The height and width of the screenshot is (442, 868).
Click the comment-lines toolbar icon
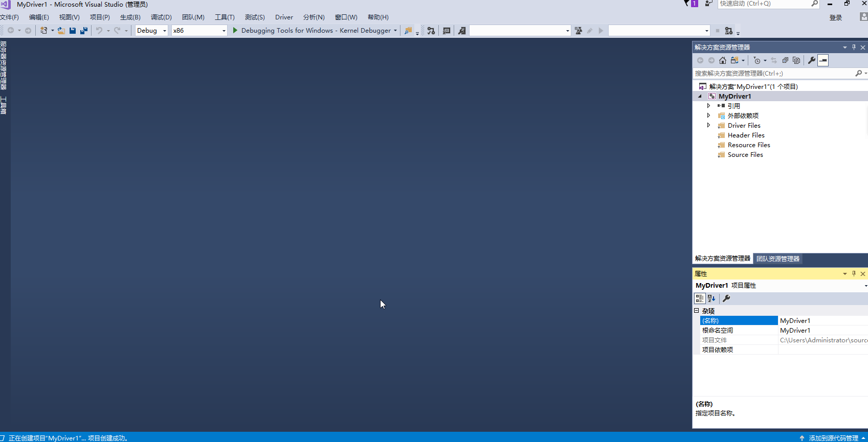[x=447, y=31]
